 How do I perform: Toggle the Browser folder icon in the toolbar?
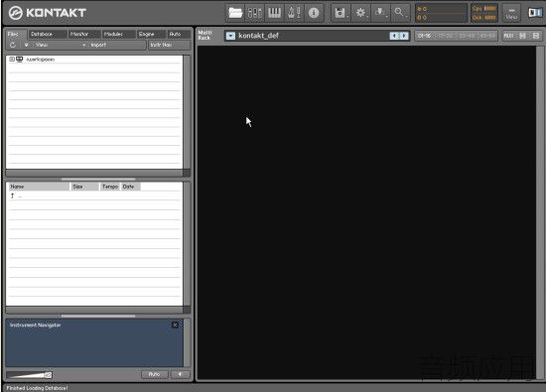point(235,13)
